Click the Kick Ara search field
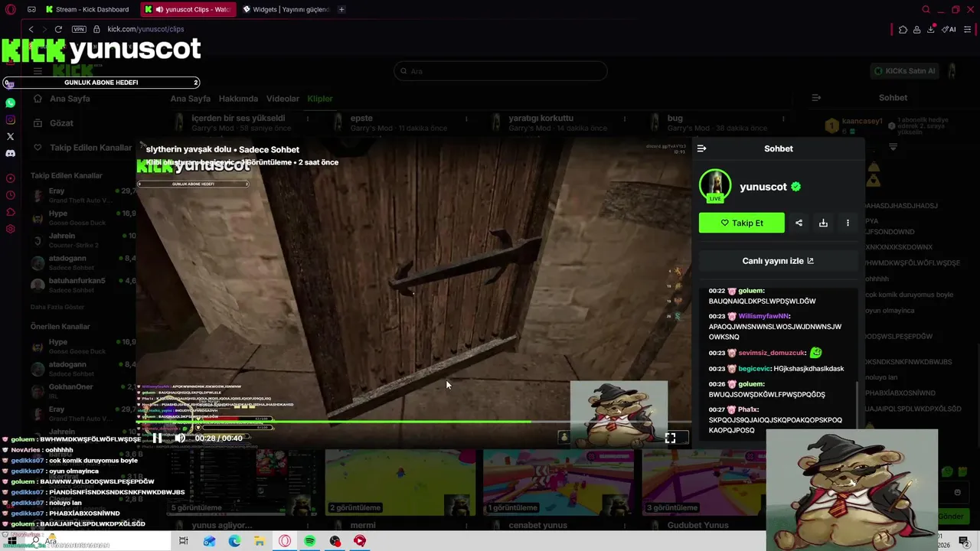 501,71
